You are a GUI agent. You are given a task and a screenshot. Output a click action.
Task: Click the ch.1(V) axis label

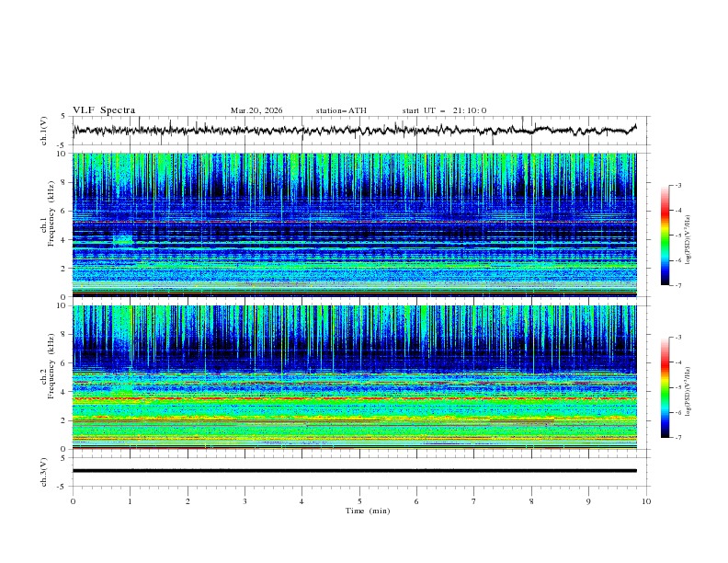tap(43, 131)
